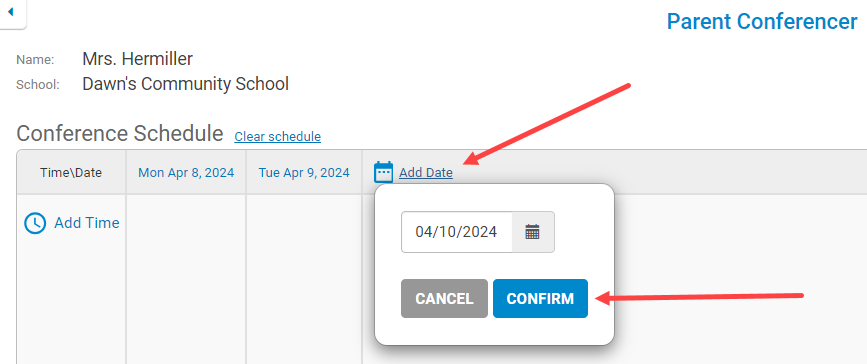Click the clock icon beside Add Time
867x364 pixels.
[35, 223]
